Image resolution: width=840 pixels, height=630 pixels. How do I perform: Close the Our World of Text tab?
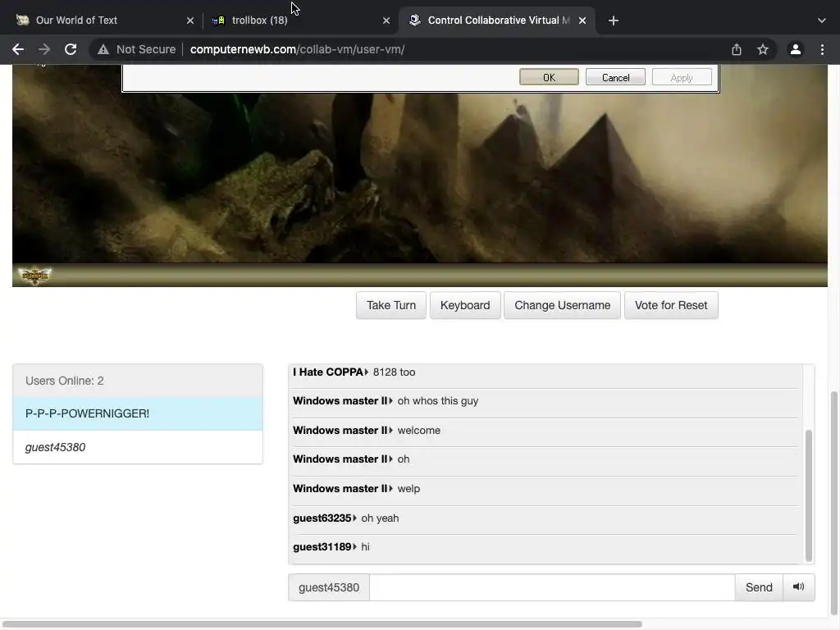pos(190,21)
